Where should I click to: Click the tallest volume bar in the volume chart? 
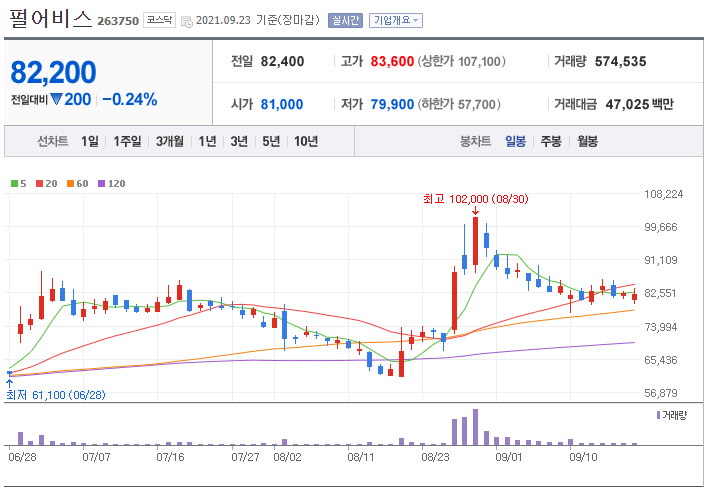point(475,427)
